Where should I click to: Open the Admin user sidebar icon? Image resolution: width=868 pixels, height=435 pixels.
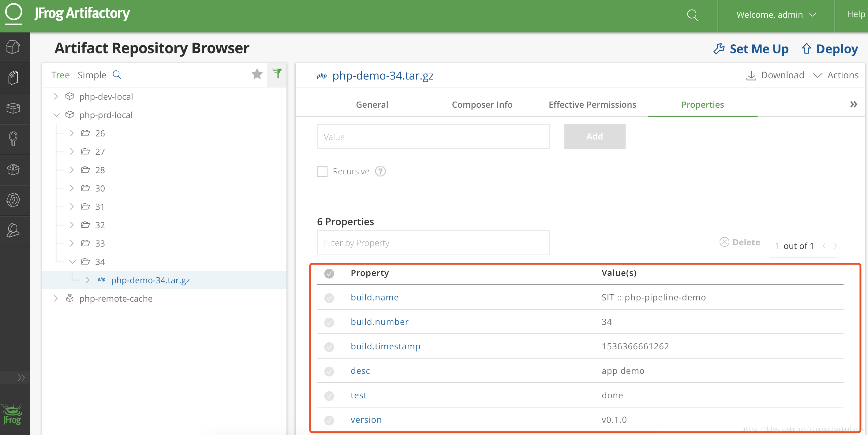[x=13, y=231]
